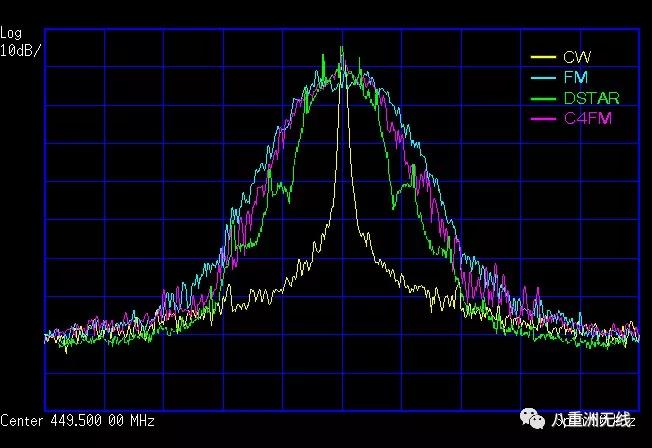Select the DSTAR legend label
Image resolution: width=652 pixels, height=448 pixels.
click(x=591, y=98)
